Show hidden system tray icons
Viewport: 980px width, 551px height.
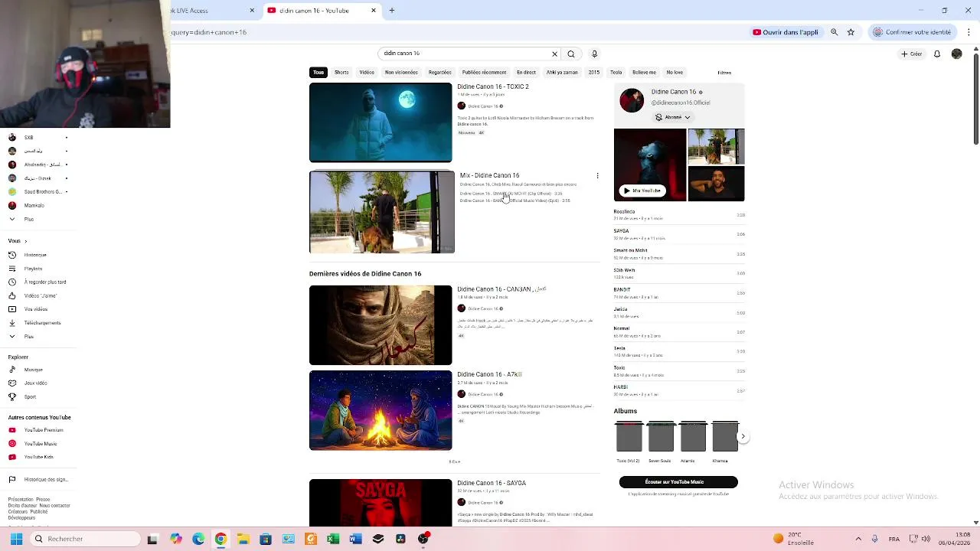click(858, 539)
